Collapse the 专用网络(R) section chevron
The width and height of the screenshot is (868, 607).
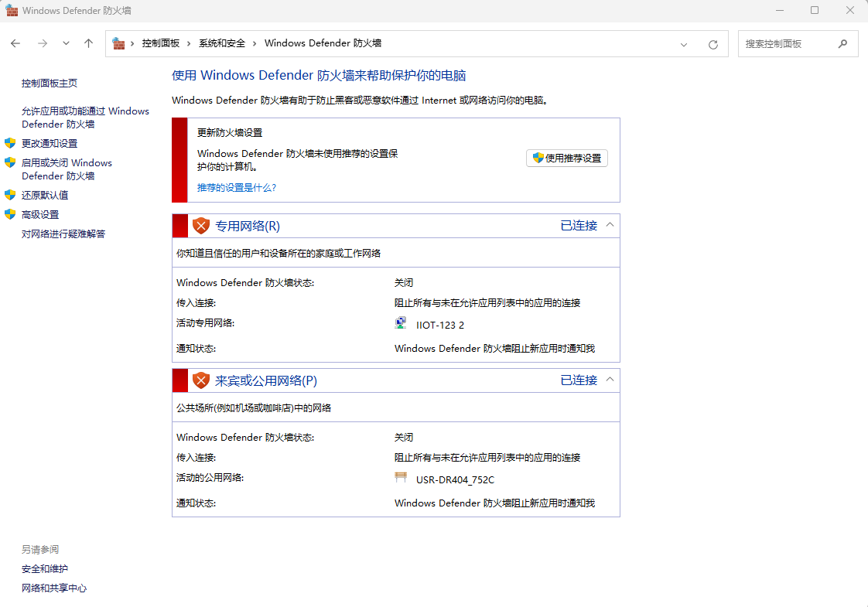610,225
